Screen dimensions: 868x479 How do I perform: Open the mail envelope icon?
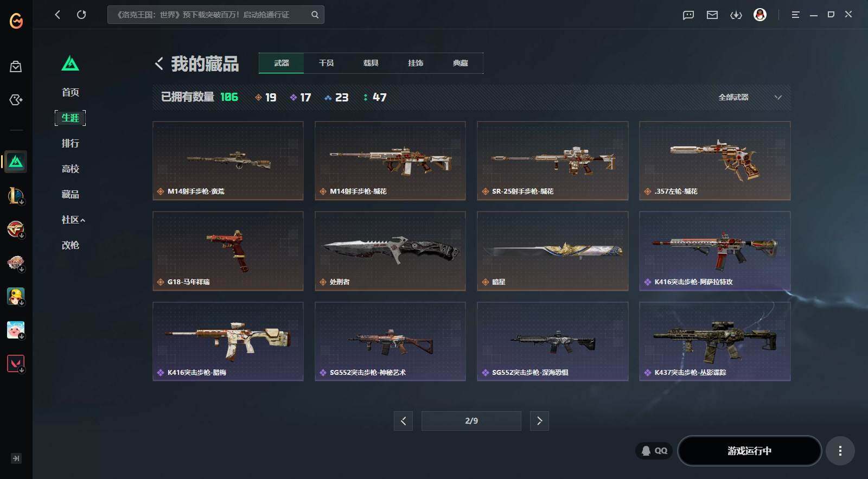(x=712, y=15)
